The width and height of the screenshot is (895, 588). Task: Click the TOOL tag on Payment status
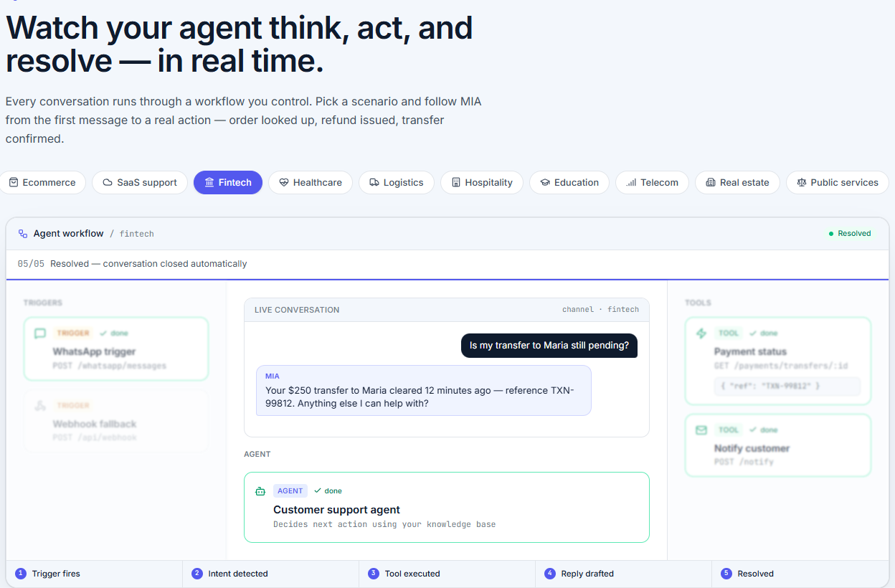[729, 333]
